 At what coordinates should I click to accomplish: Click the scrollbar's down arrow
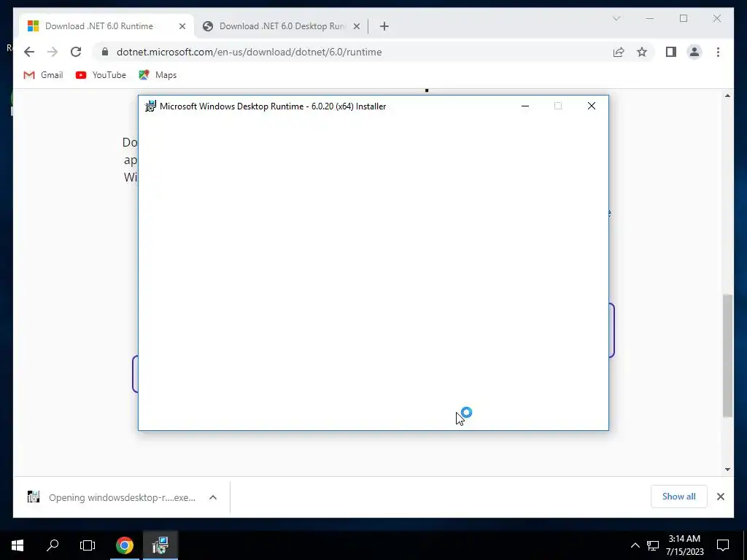click(727, 470)
